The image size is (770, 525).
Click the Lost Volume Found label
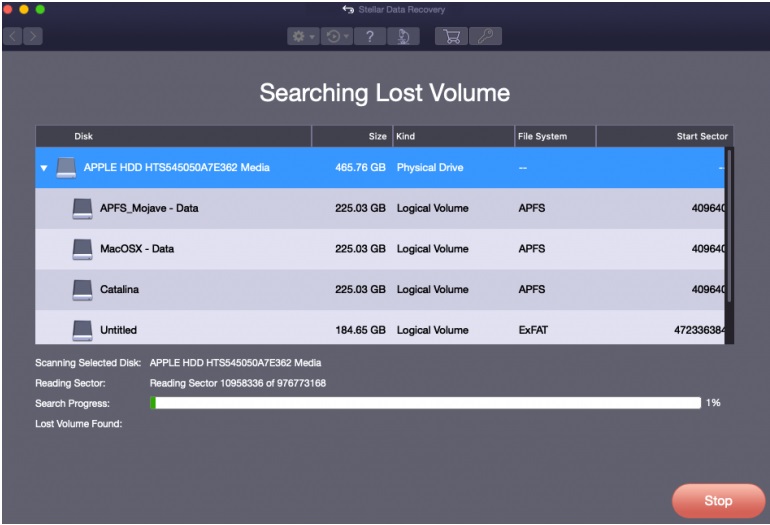[79, 424]
